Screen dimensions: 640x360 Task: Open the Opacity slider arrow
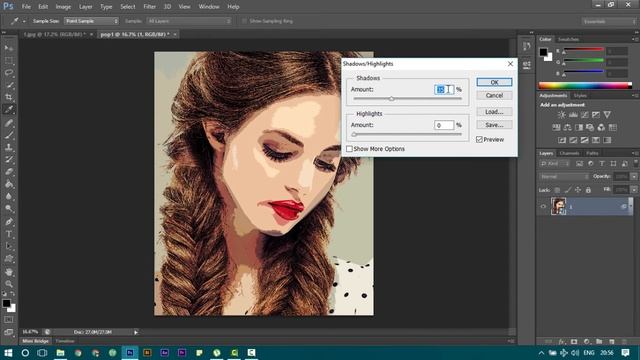click(x=634, y=177)
